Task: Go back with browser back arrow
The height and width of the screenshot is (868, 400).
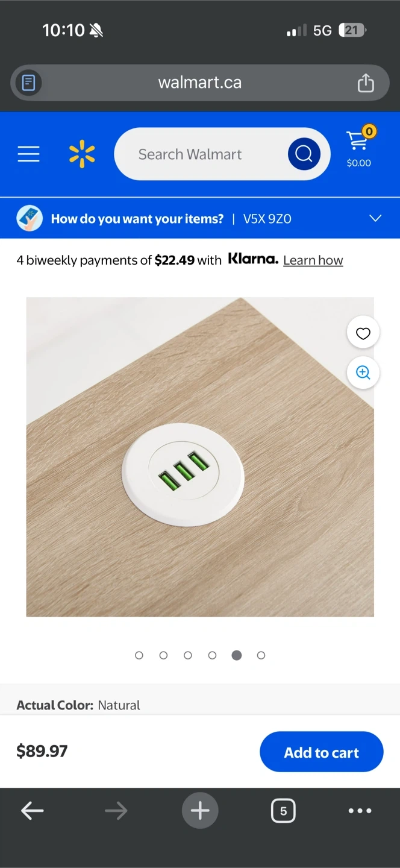Action: pos(33,811)
